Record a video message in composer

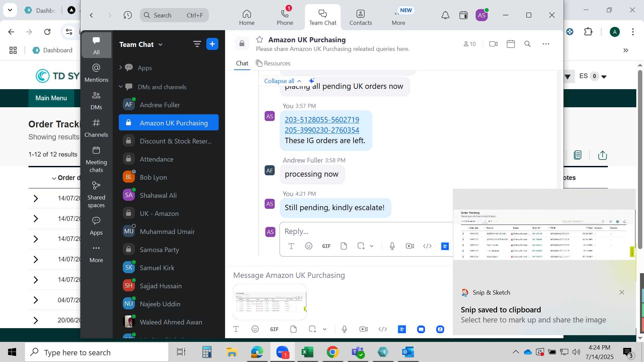(x=364, y=329)
